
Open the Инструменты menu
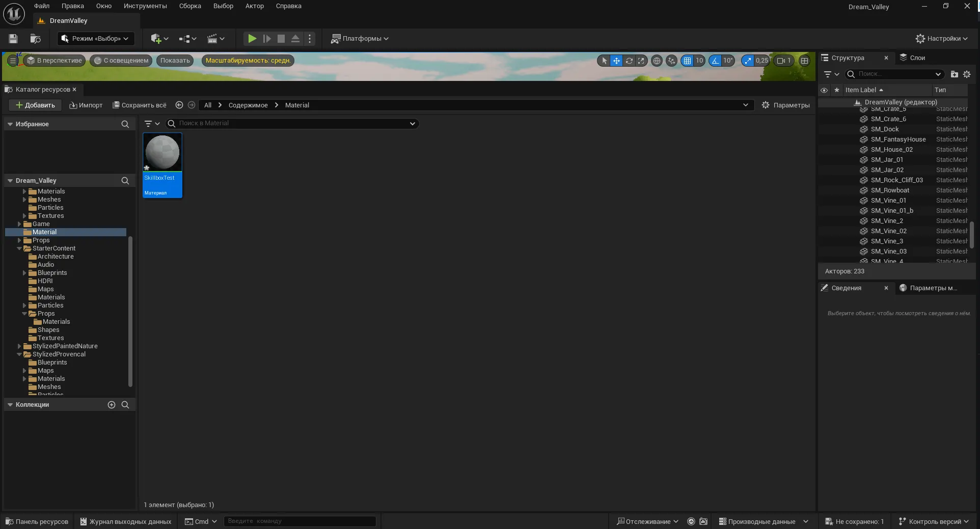tap(145, 6)
